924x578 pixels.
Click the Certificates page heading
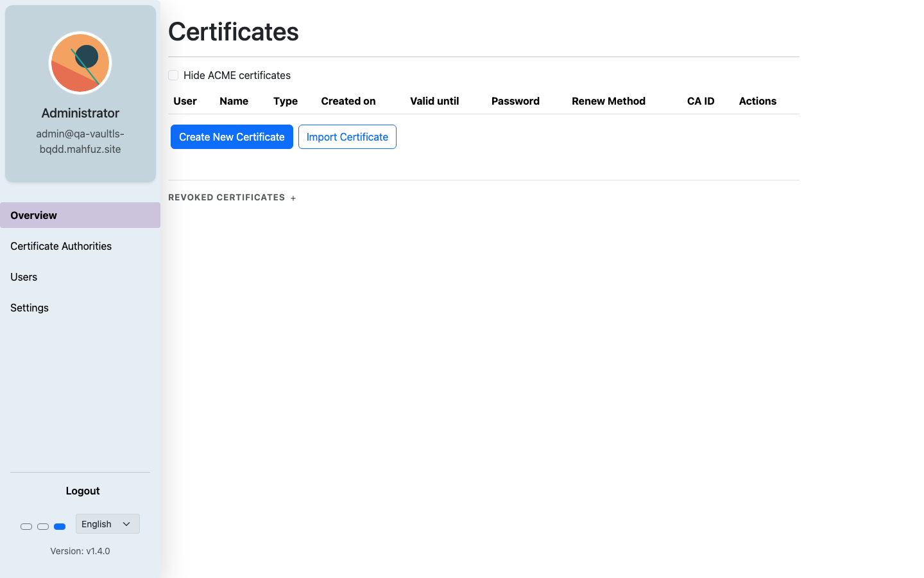[x=234, y=31]
